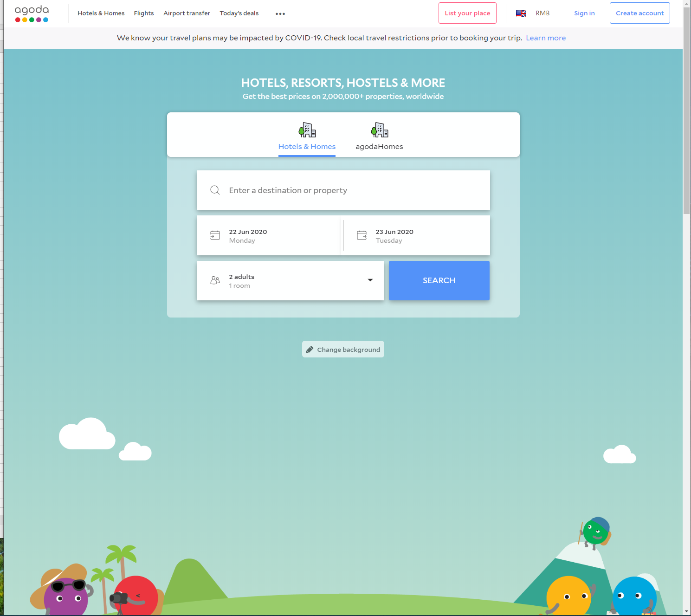
Task: Click the language flag icon
Action: 521,13
